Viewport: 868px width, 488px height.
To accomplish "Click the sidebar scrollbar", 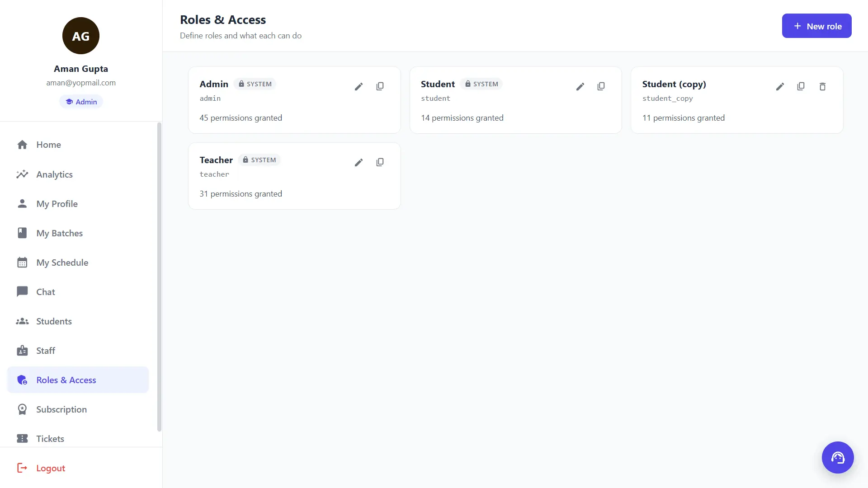I will (159, 277).
